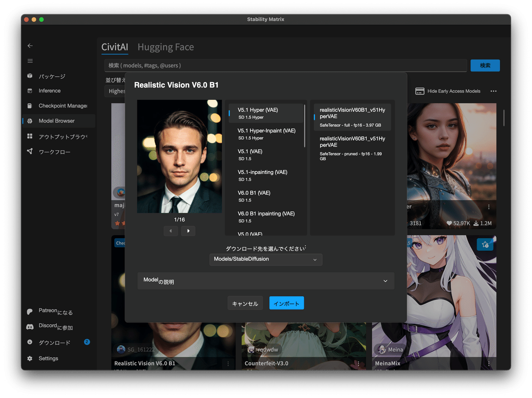Click the heart count showing 52.97K
Image resolution: width=532 pixels, height=398 pixels.
pos(458,223)
